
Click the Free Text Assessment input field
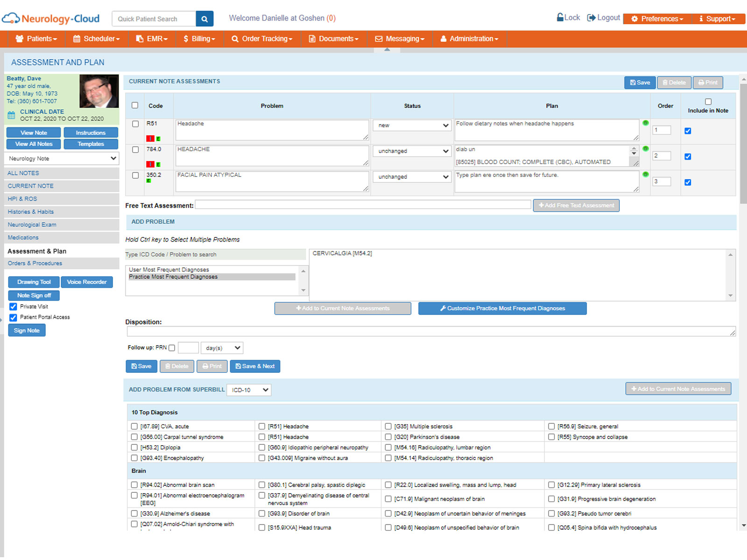click(x=362, y=205)
